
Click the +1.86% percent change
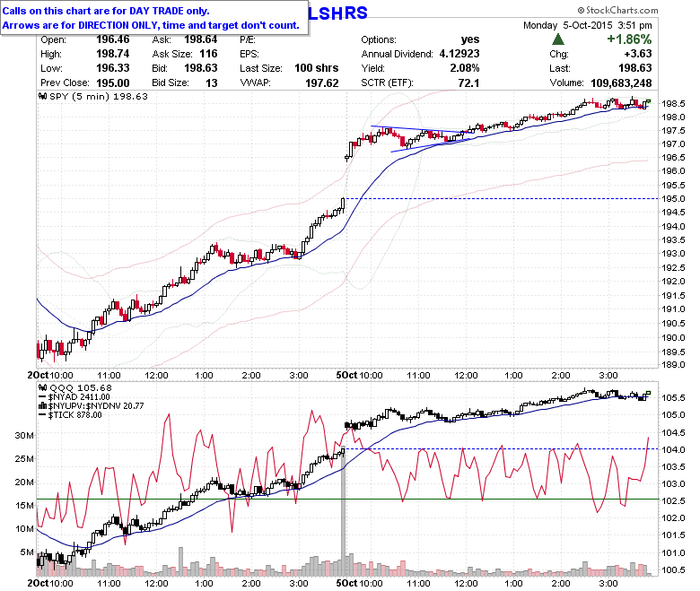629,39
